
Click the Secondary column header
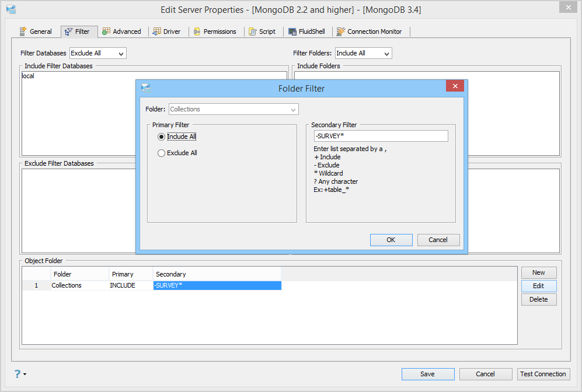[217, 274]
